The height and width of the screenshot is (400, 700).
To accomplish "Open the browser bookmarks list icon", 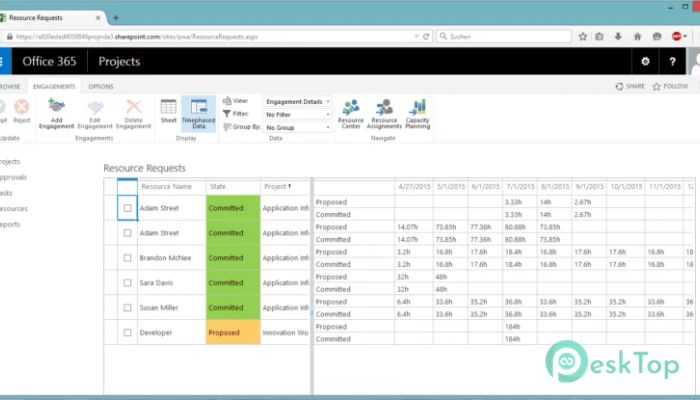I will tap(599, 37).
